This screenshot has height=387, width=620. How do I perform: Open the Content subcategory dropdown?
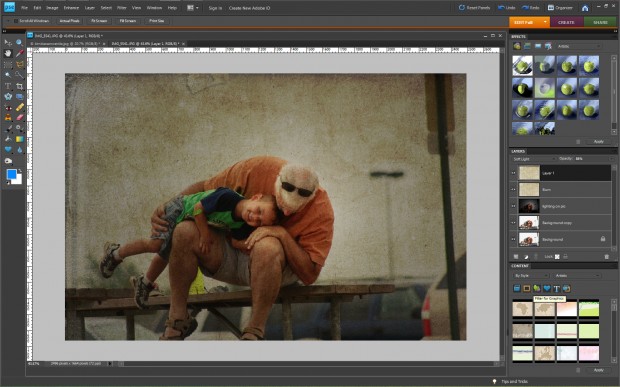click(x=577, y=276)
